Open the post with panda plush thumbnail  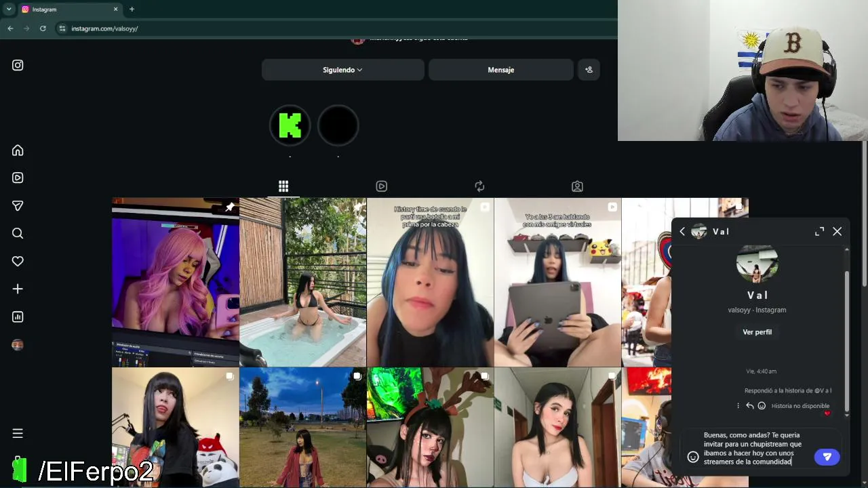point(175,428)
